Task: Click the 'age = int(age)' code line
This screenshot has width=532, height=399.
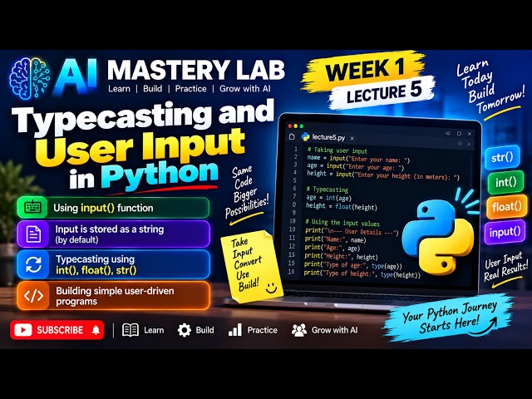Action: 328,198
